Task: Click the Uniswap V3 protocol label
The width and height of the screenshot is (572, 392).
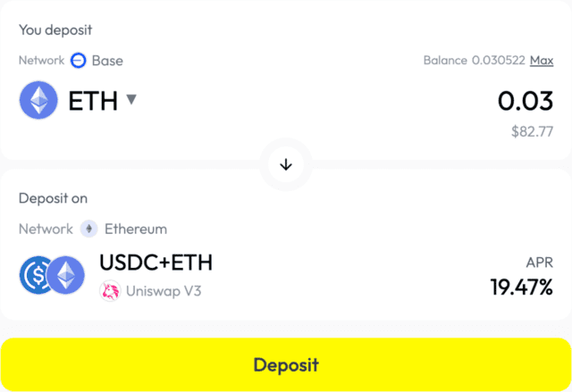Action: (x=161, y=290)
